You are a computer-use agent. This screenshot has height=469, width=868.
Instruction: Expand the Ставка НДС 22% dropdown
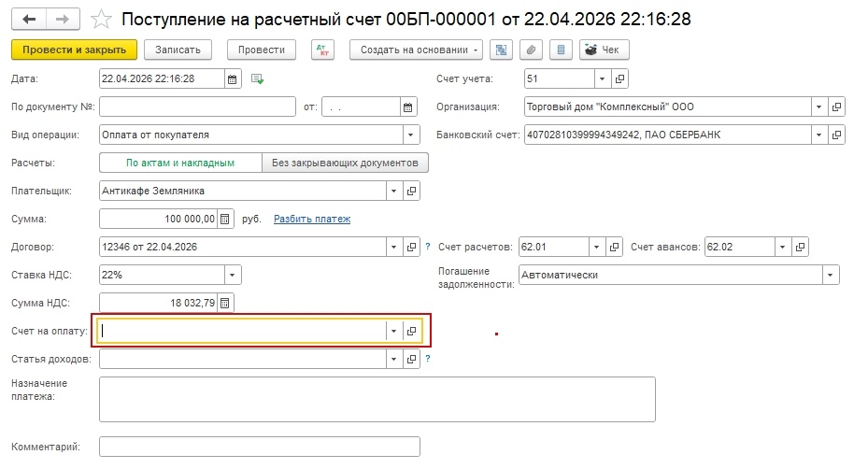(x=233, y=275)
